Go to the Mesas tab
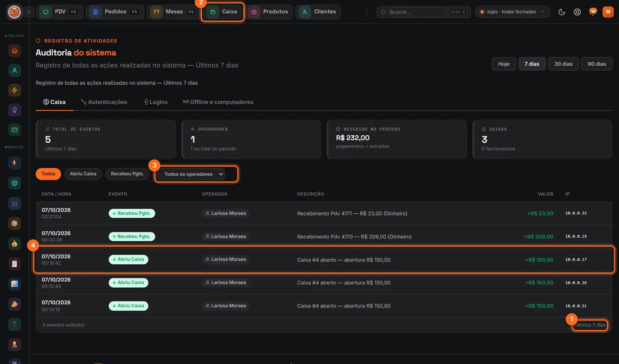 (174, 12)
